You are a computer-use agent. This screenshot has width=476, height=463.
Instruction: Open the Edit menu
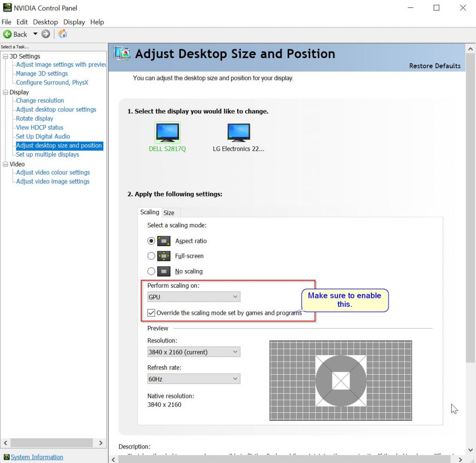pyautogui.click(x=22, y=22)
